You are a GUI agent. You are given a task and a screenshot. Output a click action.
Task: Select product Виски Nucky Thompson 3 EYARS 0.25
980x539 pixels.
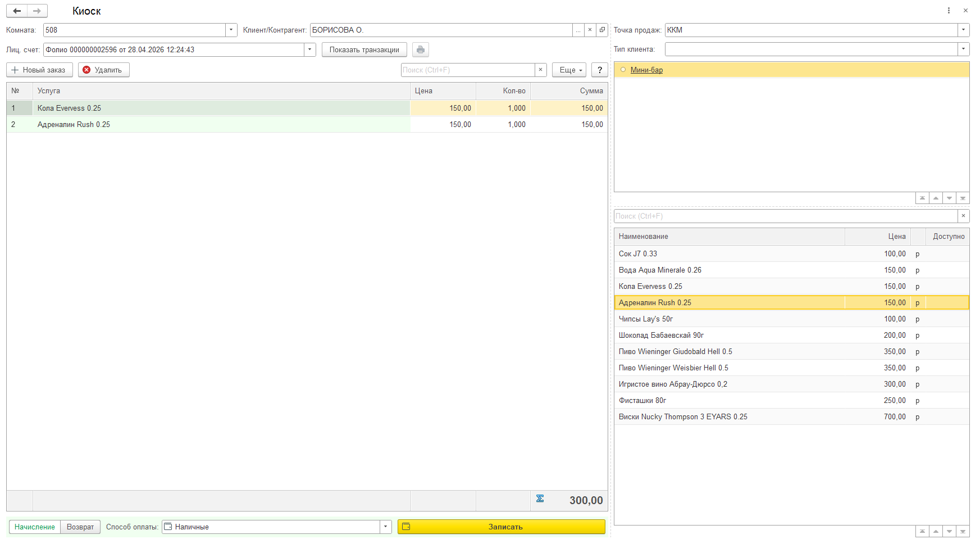(x=791, y=416)
